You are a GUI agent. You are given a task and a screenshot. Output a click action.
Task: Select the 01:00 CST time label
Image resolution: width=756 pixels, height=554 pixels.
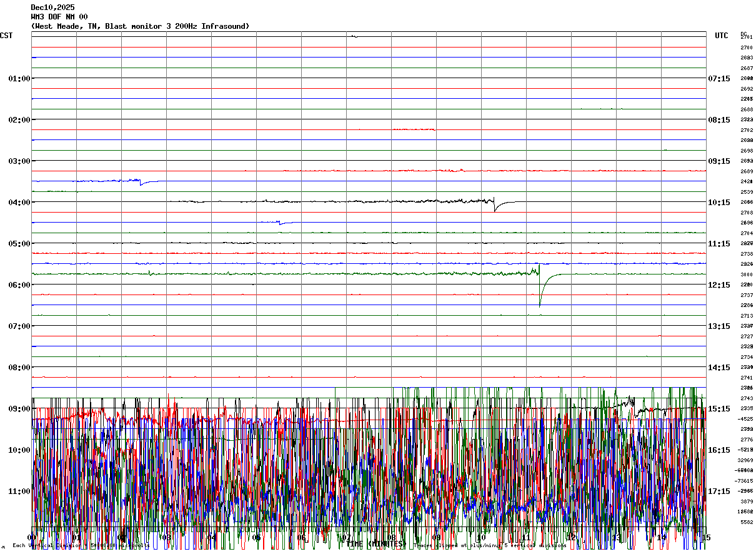pyautogui.click(x=19, y=78)
